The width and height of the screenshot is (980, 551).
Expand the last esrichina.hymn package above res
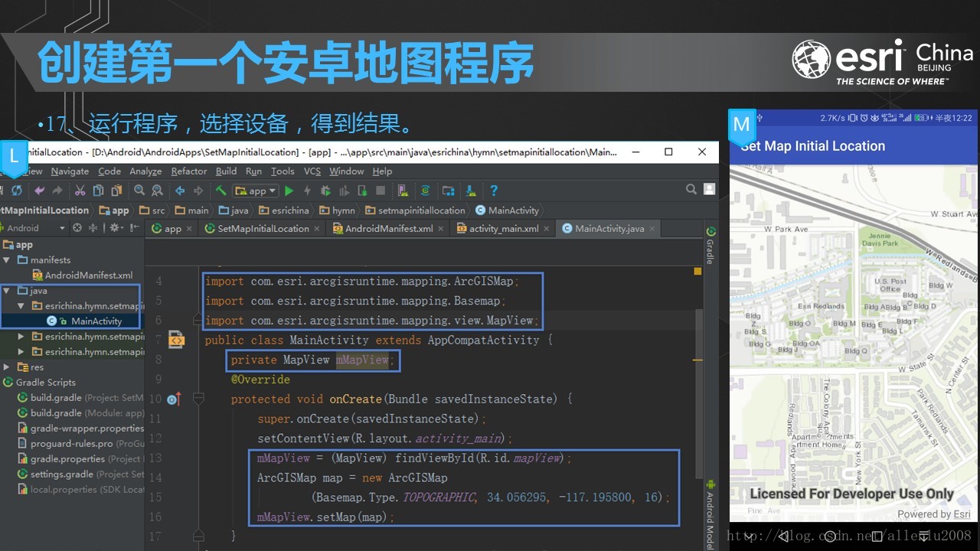pos(21,352)
